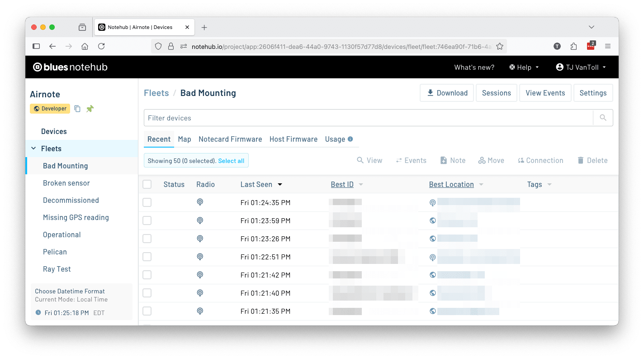Image resolution: width=644 pixels, height=359 pixels.
Task: Select the Pelican fleet
Action: pyautogui.click(x=55, y=252)
